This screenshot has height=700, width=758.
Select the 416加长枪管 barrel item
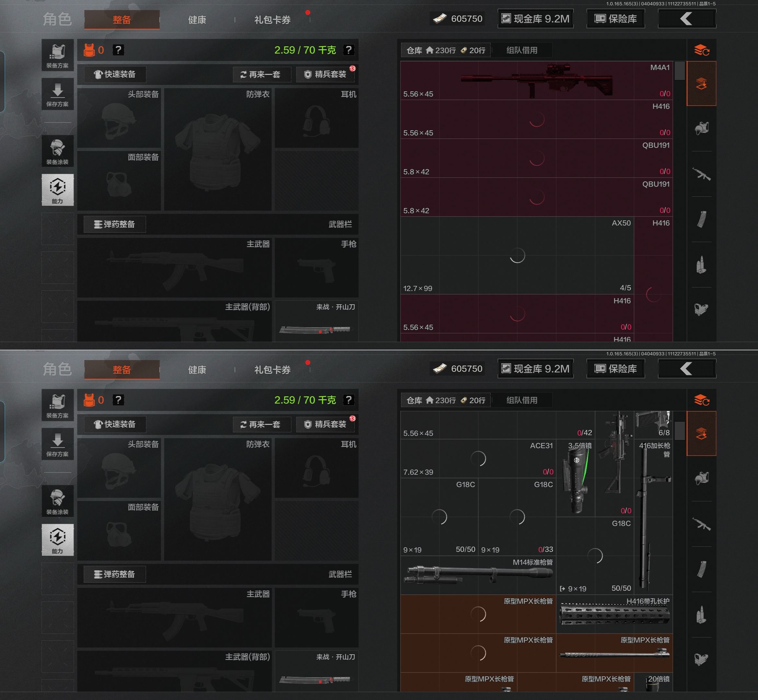pos(653,517)
